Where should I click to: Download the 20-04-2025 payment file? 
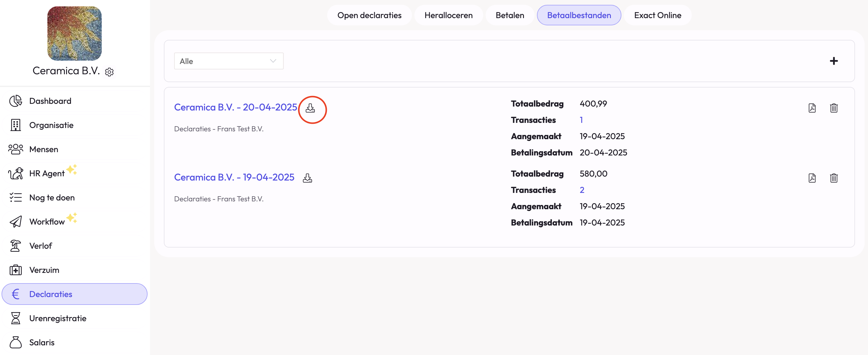click(310, 108)
